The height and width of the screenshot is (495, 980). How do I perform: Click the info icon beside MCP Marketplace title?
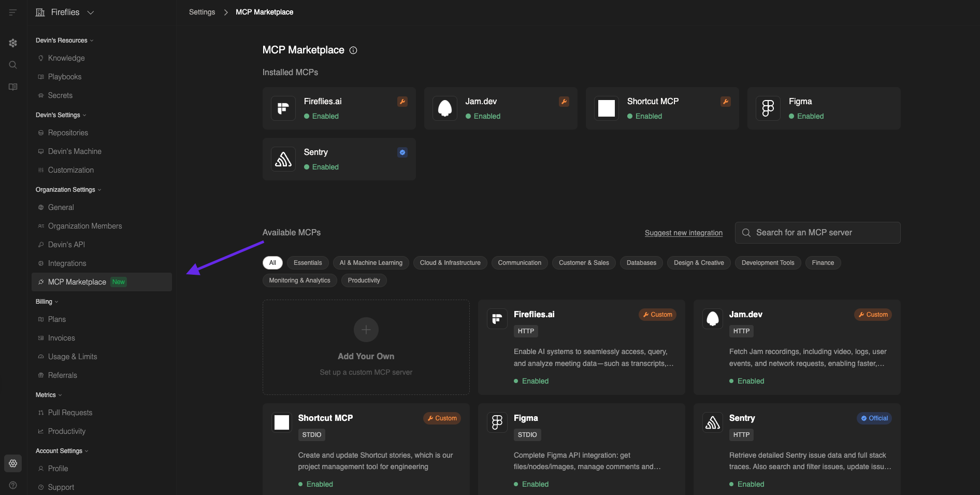pos(353,50)
